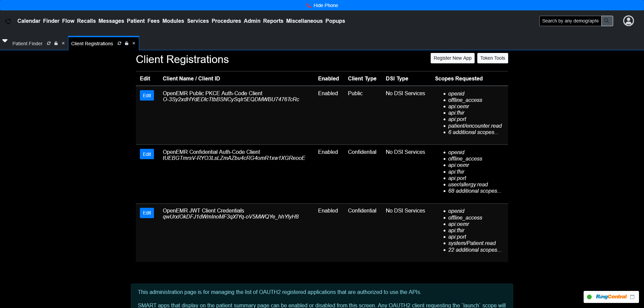Open the user profile avatar icon
The height and width of the screenshot is (308, 644).
pos(628,21)
